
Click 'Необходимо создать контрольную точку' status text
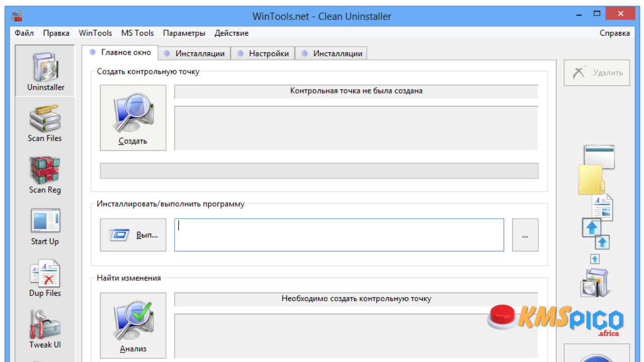tap(356, 299)
